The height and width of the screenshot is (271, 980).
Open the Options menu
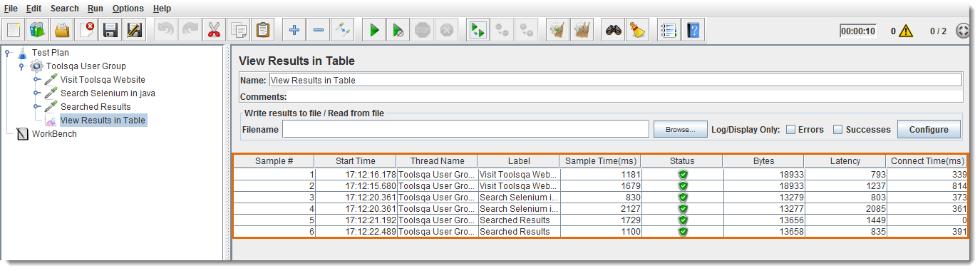(128, 9)
